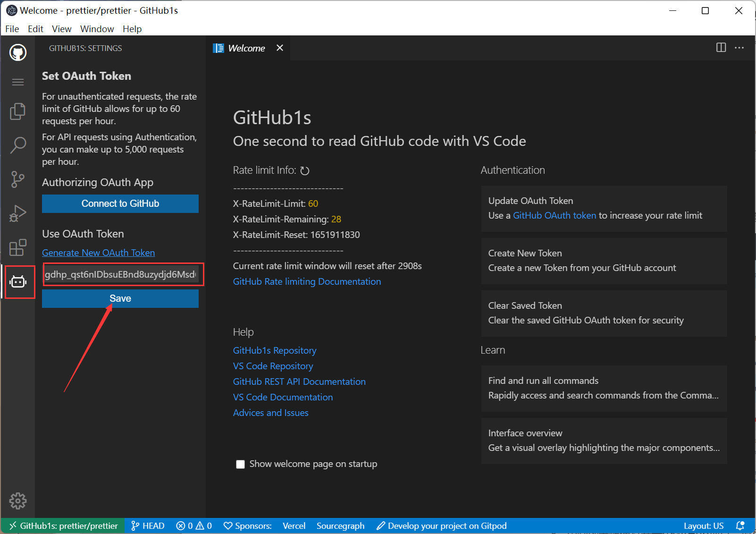The height and width of the screenshot is (534, 756).
Task: Click the Update OAuth Token card
Action: (x=604, y=208)
